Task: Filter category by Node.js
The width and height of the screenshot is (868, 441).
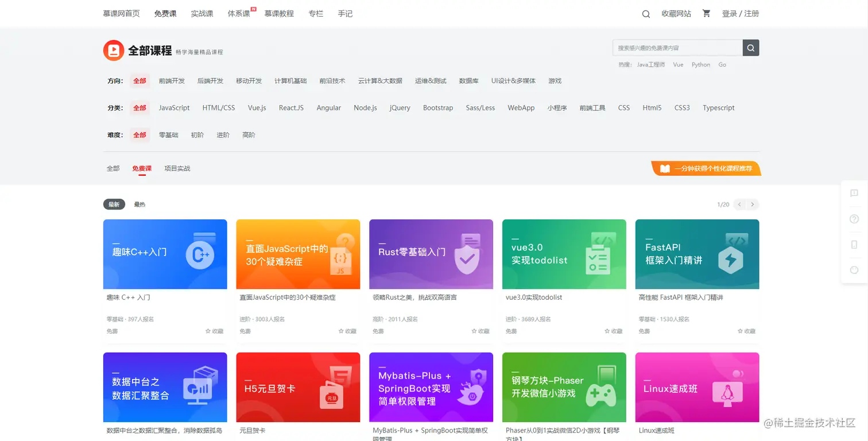Action: [366, 108]
